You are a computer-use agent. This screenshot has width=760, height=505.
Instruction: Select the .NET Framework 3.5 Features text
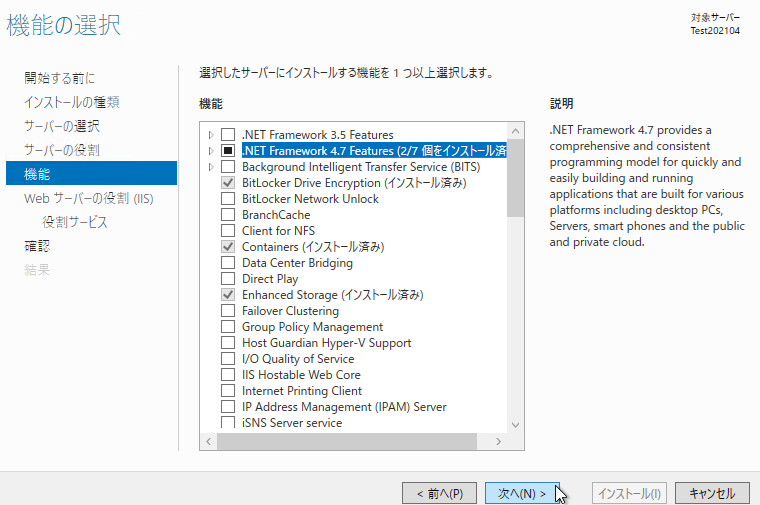[x=317, y=135]
